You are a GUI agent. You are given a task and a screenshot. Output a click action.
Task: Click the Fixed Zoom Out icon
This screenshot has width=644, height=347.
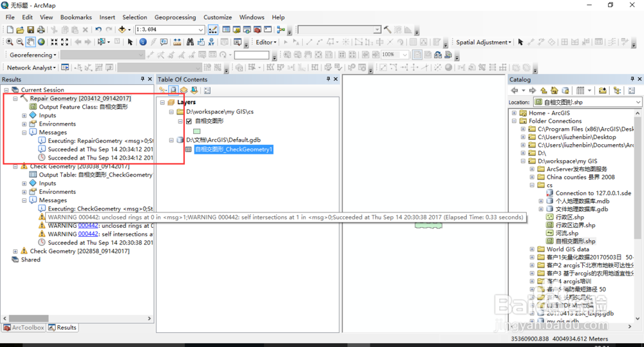(64, 42)
